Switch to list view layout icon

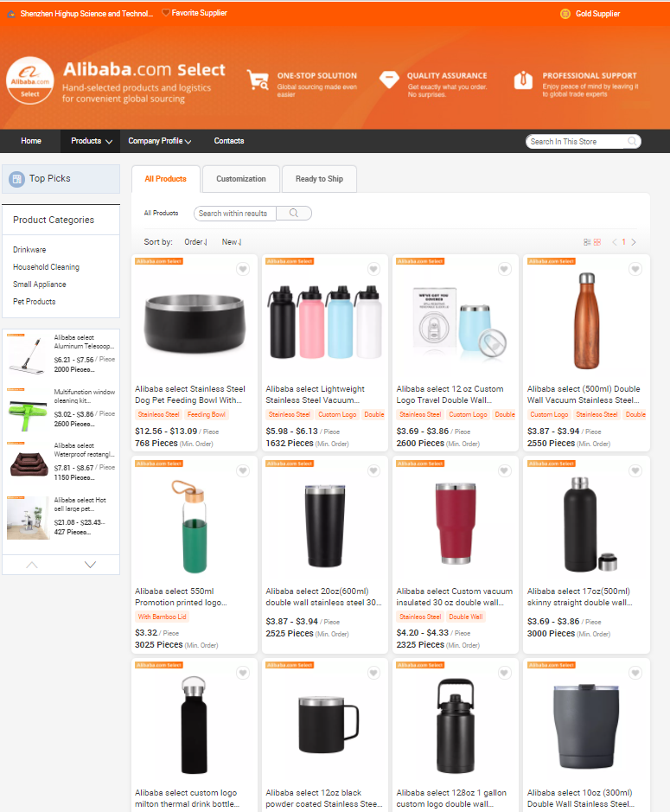587,242
